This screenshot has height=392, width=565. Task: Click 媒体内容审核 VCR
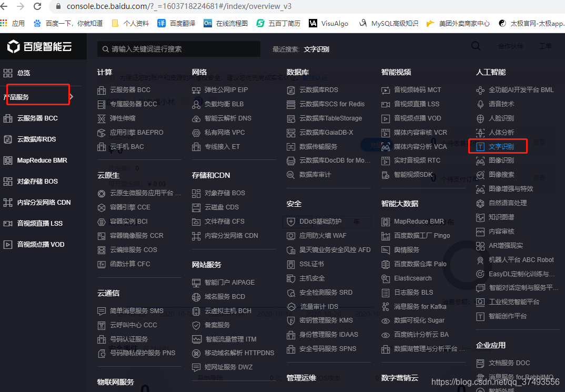pyautogui.click(x=420, y=132)
